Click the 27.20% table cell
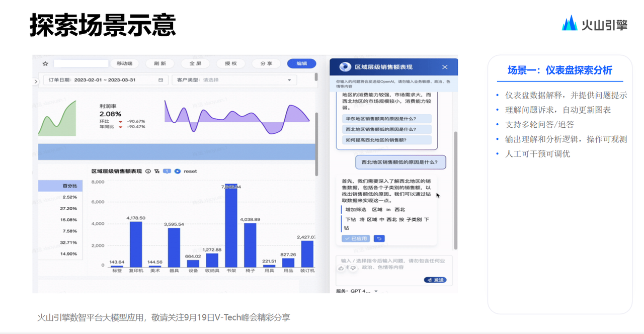Viewport: 644px width, 334px height. pos(68,209)
